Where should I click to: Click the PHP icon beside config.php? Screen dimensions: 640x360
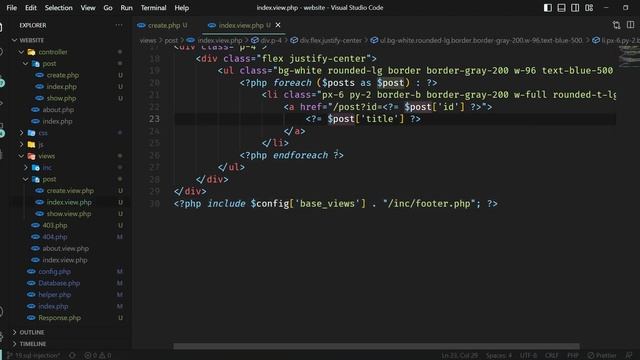coord(31,271)
